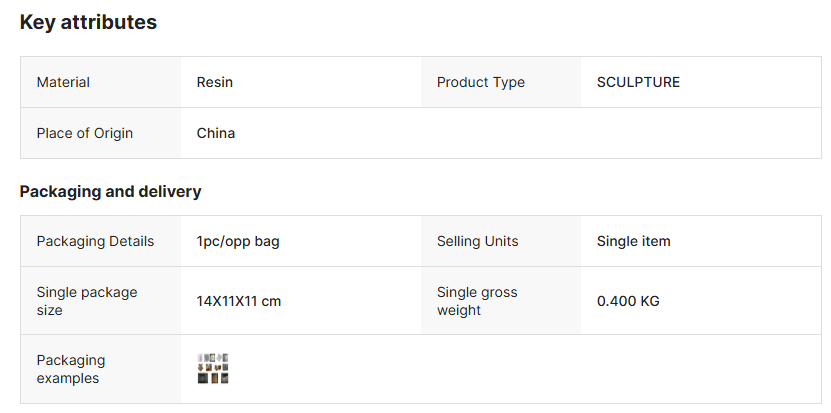Click the 1pc/opp bag value
Screen dimensions: 831x413
click(238, 241)
